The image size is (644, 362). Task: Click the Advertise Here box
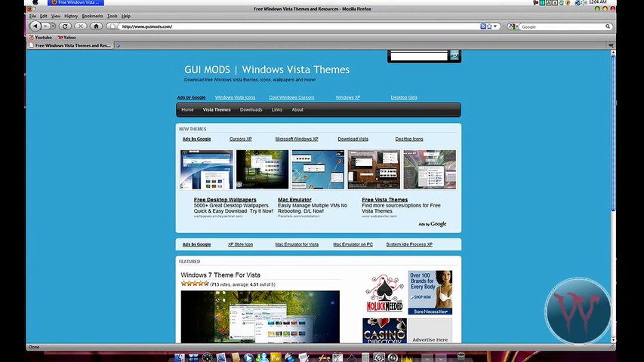point(430,330)
